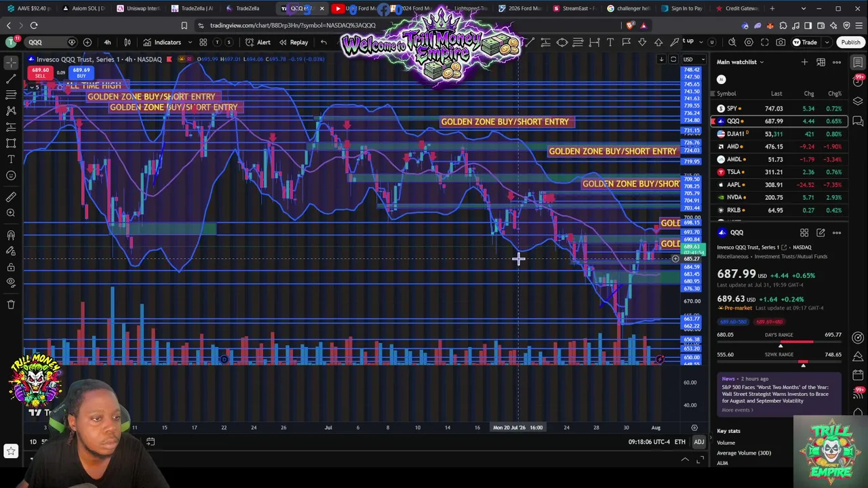Image resolution: width=868 pixels, height=488 pixels.
Task: Open chart settings hexagon icon
Action: 749,42
